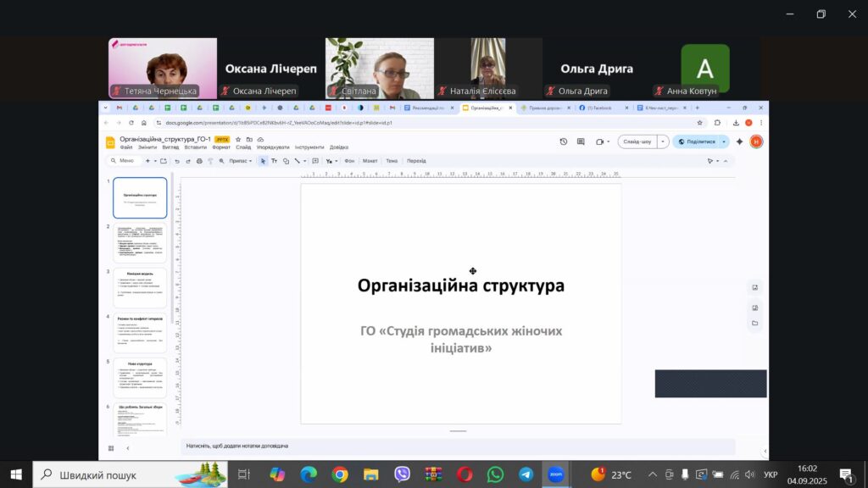Click the zoom magnifier icon in toolbar
The height and width of the screenshot is (488, 868).
coord(221,161)
